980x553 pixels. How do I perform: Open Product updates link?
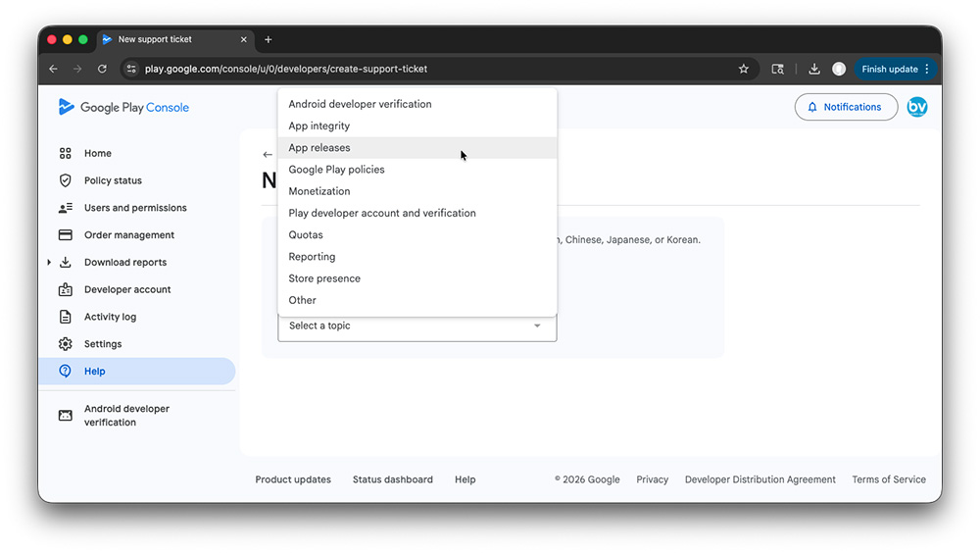[x=293, y=479]
